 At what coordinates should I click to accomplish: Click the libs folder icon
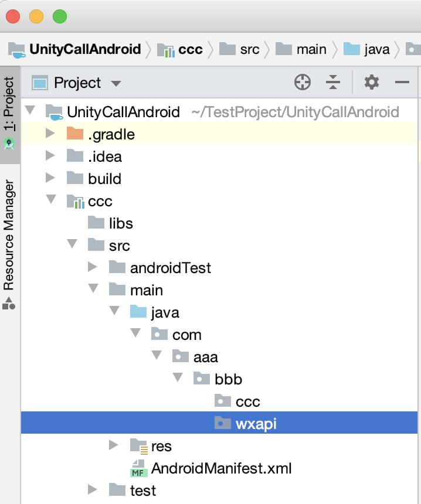[x=96, y=222]
